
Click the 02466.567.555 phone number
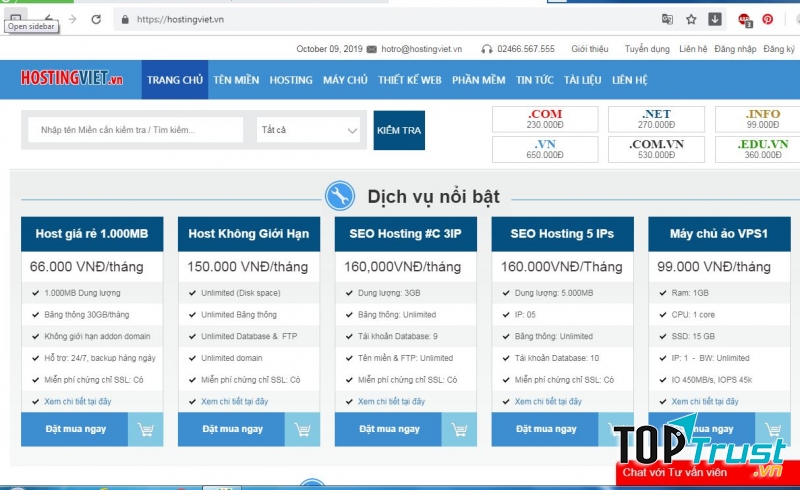click(x=526, y=49)
